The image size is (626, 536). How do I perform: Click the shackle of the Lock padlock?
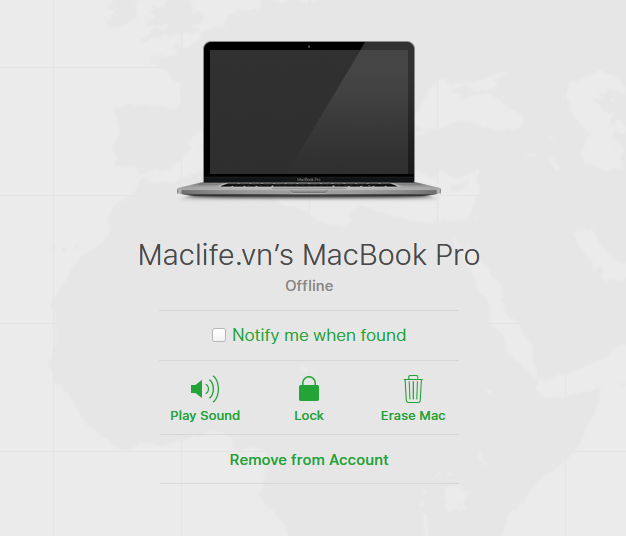[x=309, y=381]
